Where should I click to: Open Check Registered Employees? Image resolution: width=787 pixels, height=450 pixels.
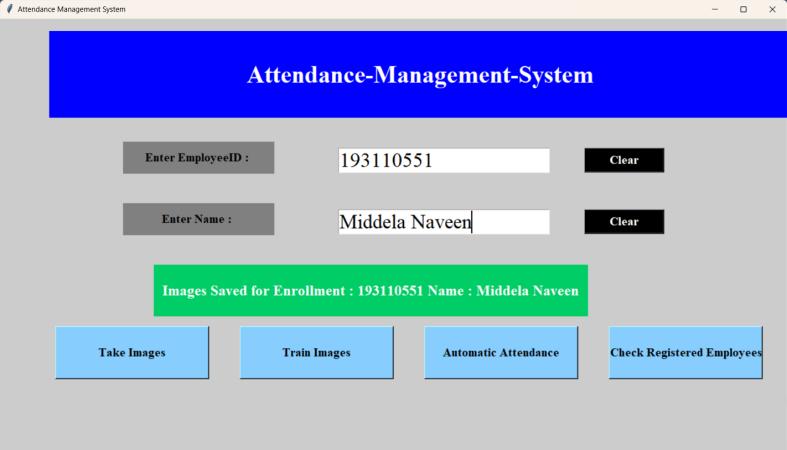686,353
